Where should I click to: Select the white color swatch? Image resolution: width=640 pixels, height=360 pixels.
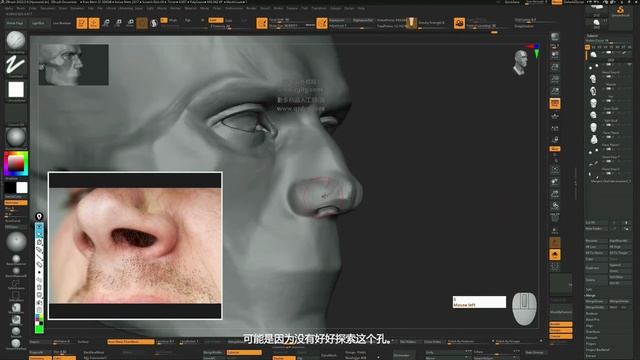point(22,187)
